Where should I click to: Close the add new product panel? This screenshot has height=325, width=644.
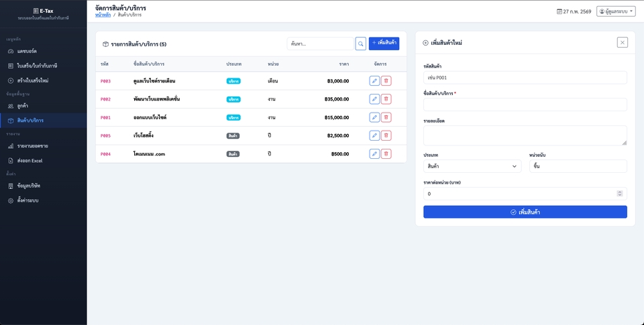coord(622,43)
